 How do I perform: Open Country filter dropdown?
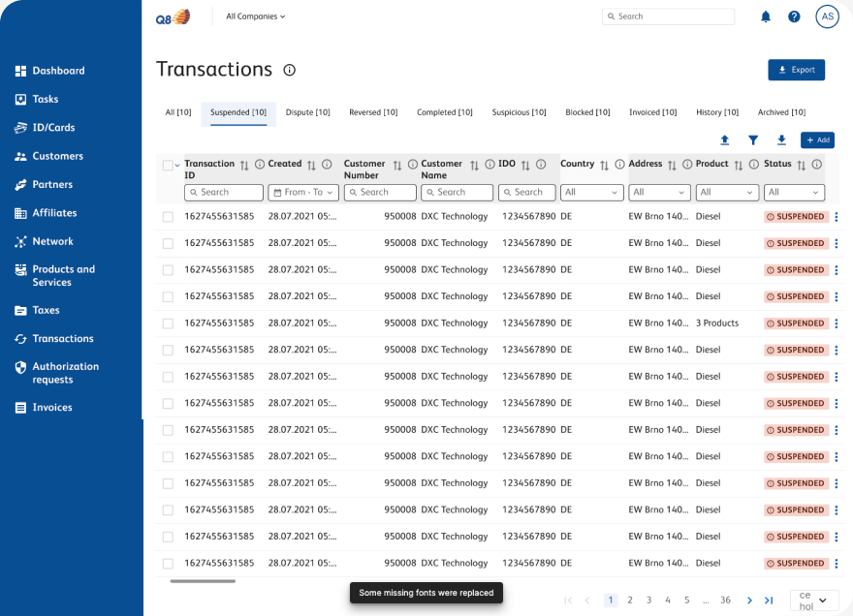coord(592,193)
